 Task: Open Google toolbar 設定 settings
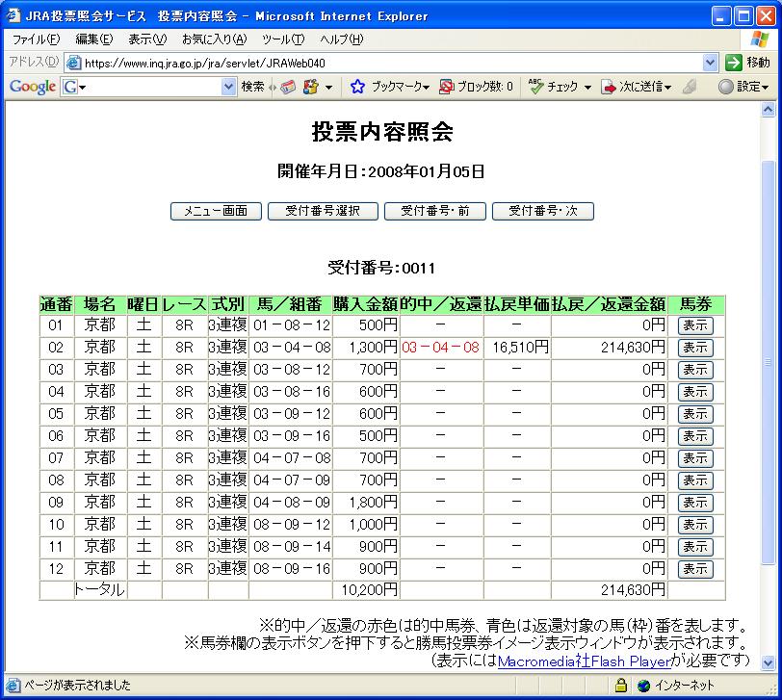coord(743,87)
